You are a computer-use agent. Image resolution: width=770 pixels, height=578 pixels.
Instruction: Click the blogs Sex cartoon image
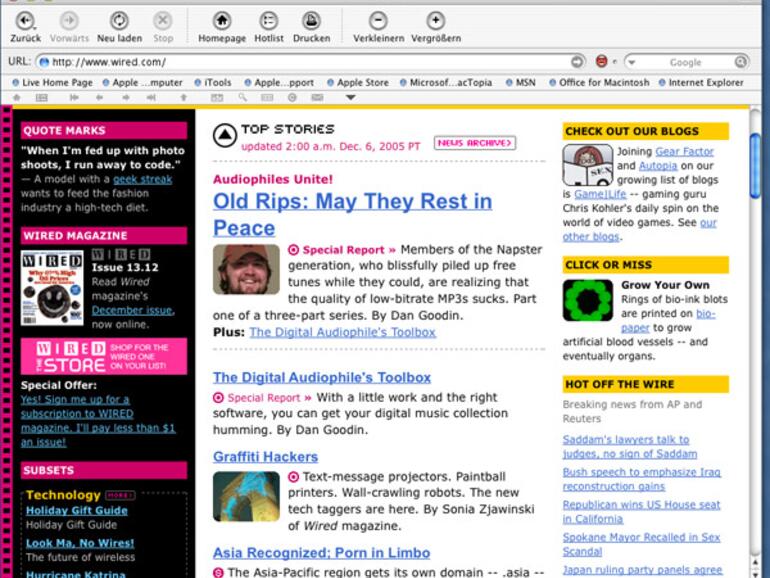coord(587,165)
